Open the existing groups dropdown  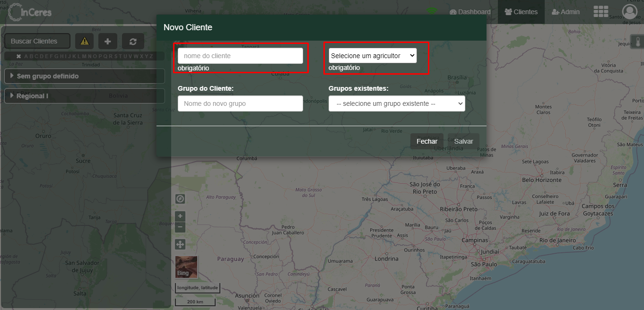[397, 103]
